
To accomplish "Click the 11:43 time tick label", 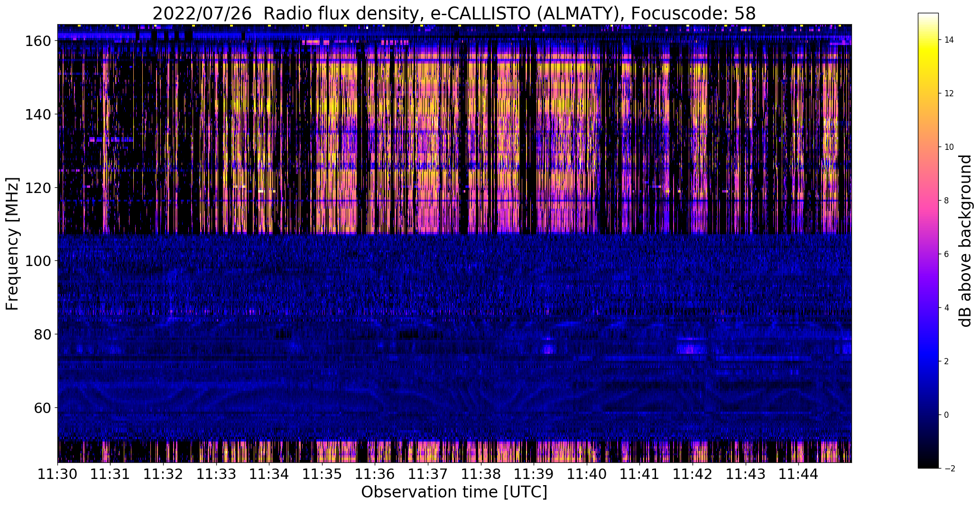I will tap(746, 474).
